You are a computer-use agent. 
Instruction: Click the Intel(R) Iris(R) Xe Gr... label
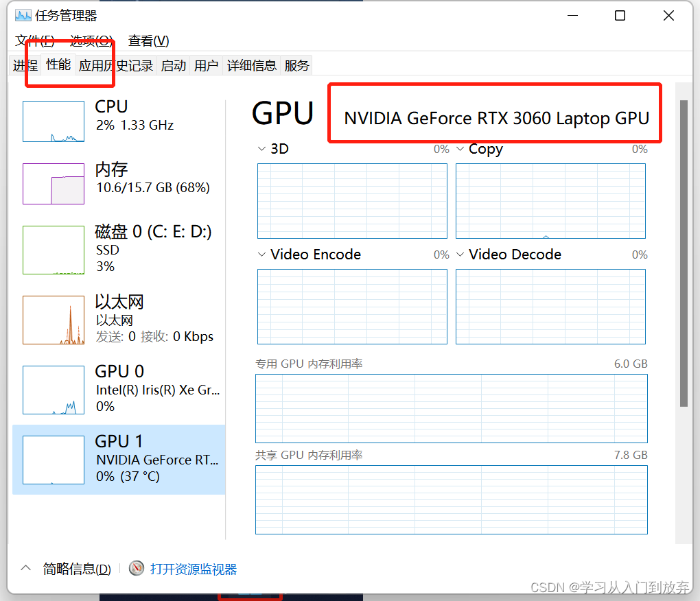[158, 390]
